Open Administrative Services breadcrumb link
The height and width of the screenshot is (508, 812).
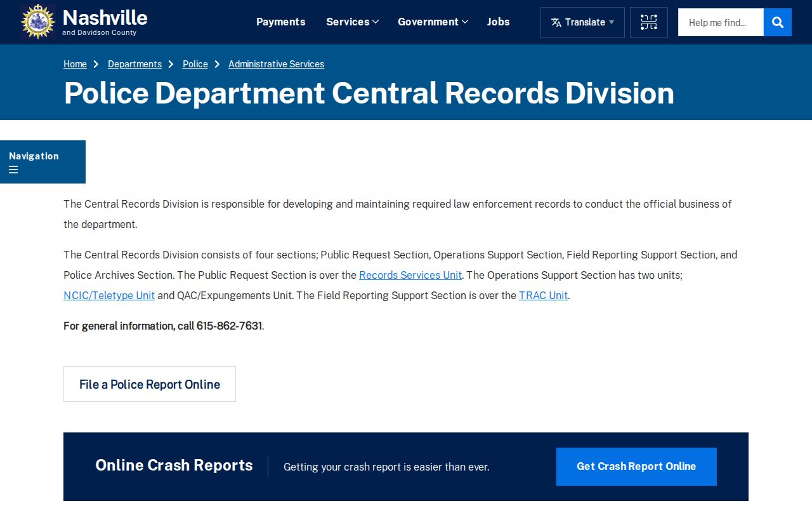tap(276, 64)
